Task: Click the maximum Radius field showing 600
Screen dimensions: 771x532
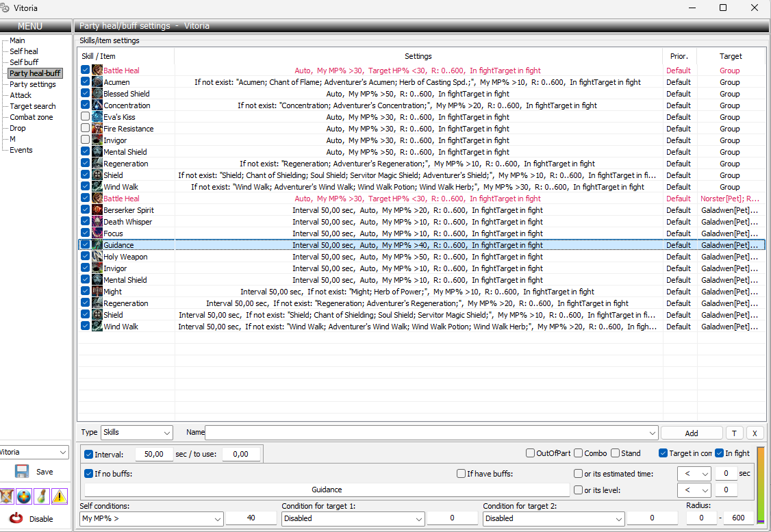Action: click(x=738, y=518)
